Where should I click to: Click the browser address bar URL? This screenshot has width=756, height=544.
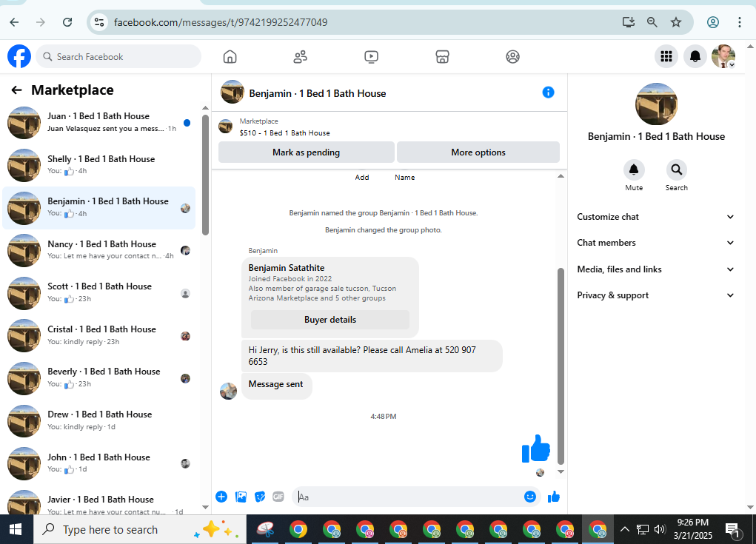[x=221, y=22]
